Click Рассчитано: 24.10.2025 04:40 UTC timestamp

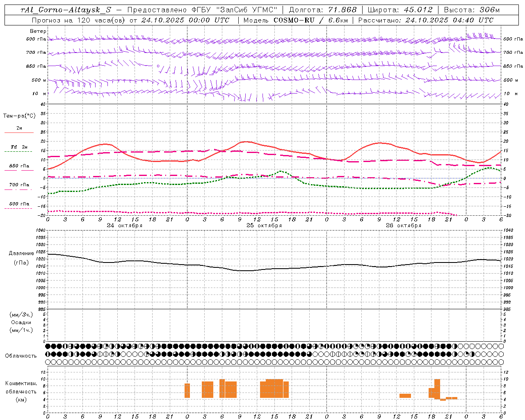click(426, 20)
